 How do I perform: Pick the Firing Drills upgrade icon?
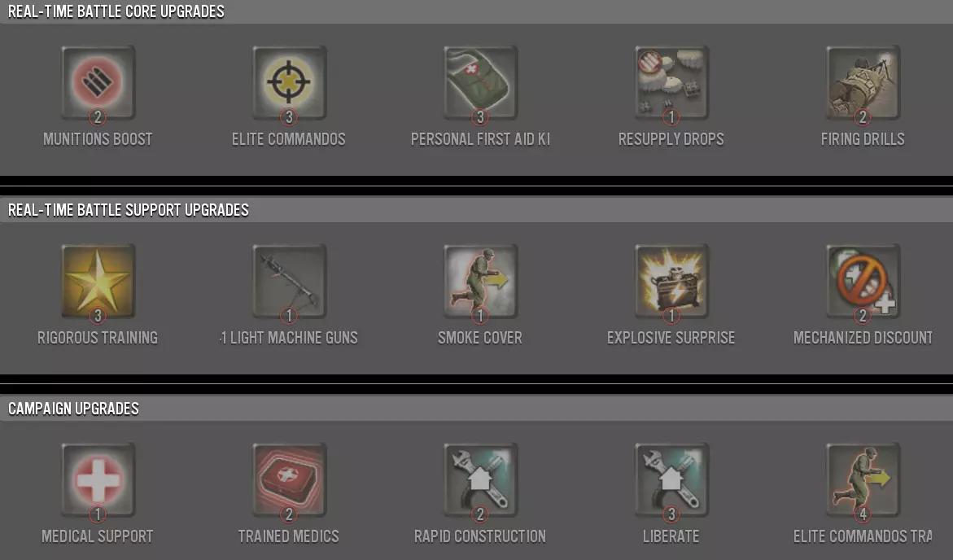(863, 83)
